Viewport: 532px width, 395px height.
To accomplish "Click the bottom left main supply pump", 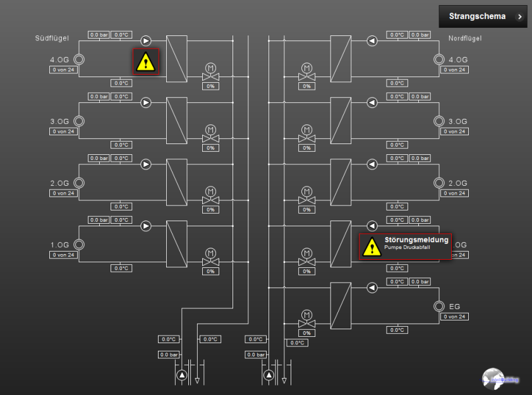I will pyautogui.click(x=182, y=375).
